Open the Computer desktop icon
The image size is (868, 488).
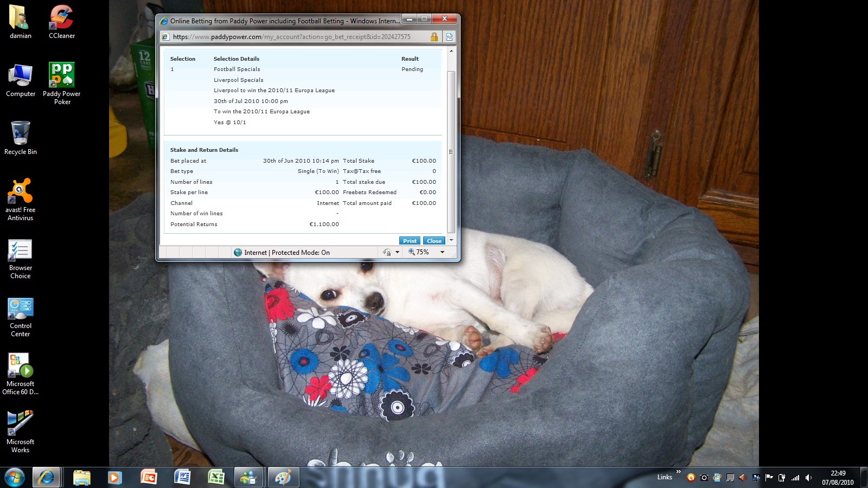pyautogui.click(x=21, y=80)
